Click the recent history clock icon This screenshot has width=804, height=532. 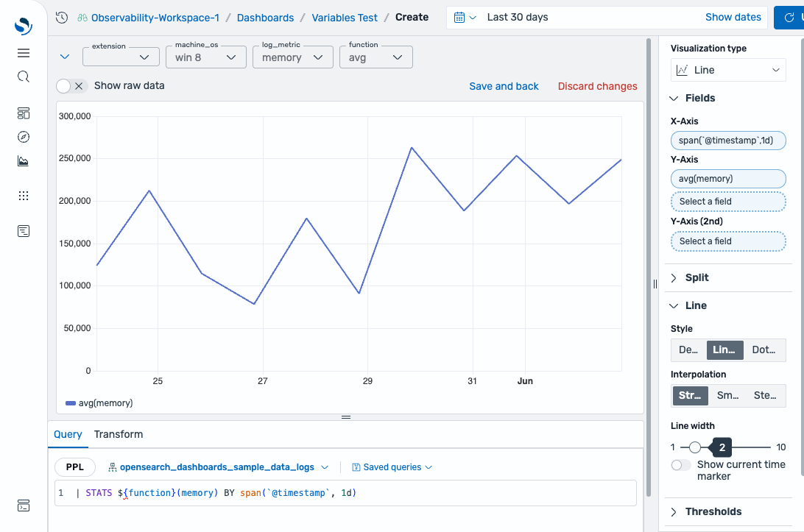pos(62,18)
